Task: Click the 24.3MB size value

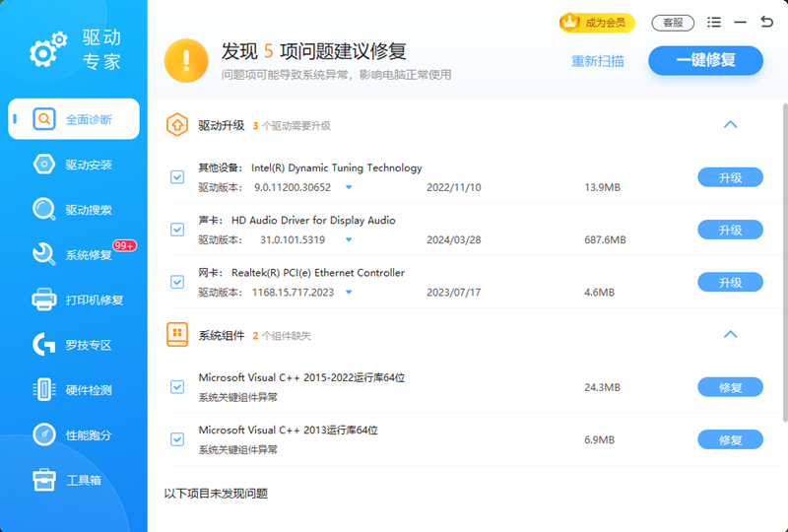Action: (x=602, y=387)
